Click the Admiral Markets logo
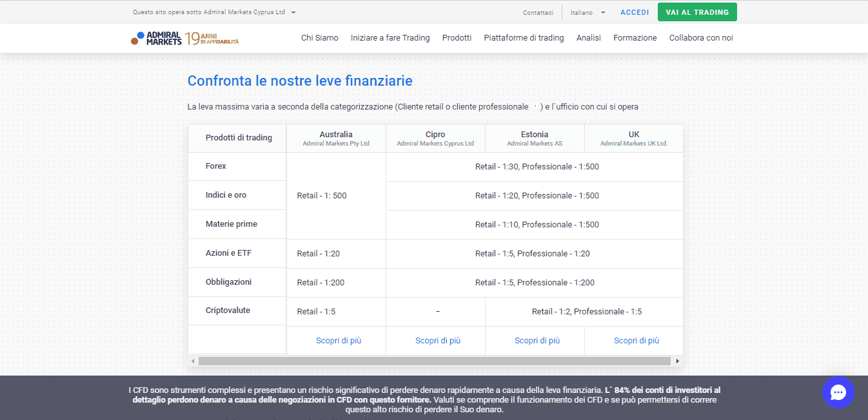 (x=157, y=38)
